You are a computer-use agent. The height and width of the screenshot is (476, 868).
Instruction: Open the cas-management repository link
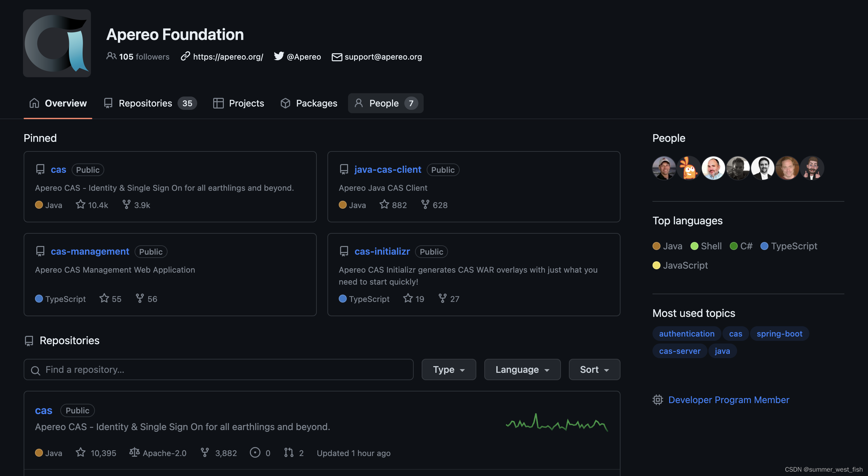(x=90, y=251)
